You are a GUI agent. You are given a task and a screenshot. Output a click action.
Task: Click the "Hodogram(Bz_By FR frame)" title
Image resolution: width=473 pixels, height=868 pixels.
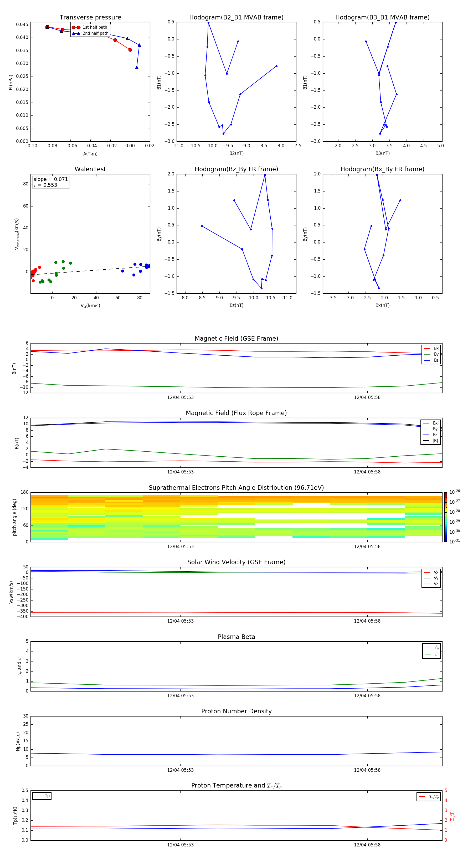tap(236, 169)
